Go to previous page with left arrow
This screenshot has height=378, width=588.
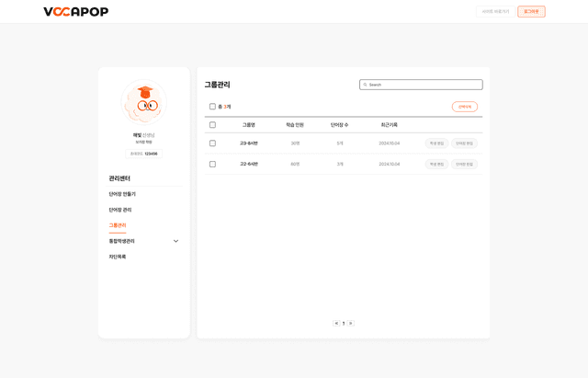pyautogui.click(x=336, y=323)
